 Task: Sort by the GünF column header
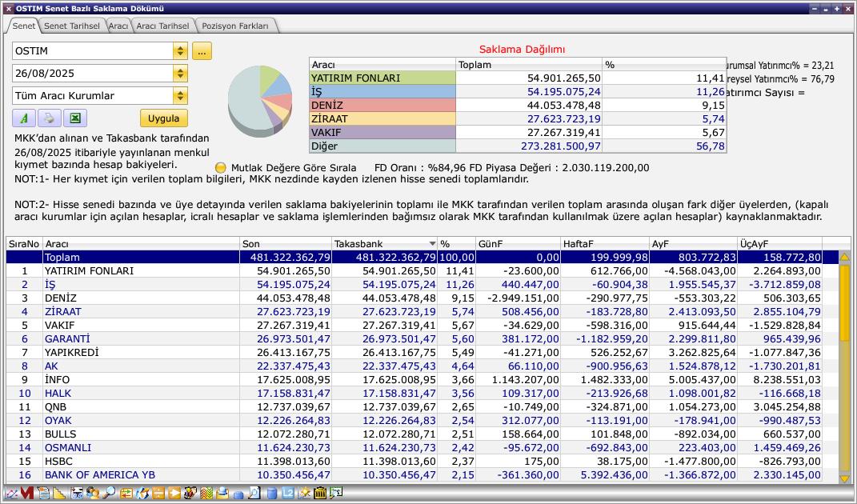519,244
